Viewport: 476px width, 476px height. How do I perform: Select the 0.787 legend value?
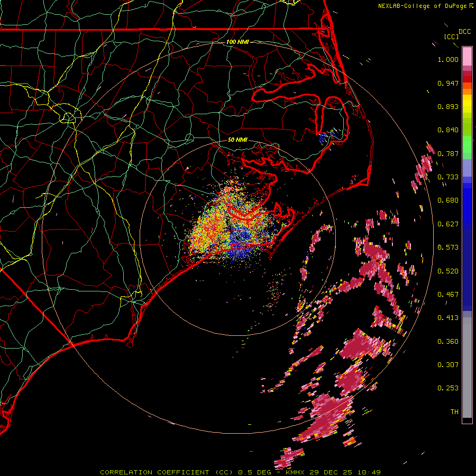pos(448,153)
